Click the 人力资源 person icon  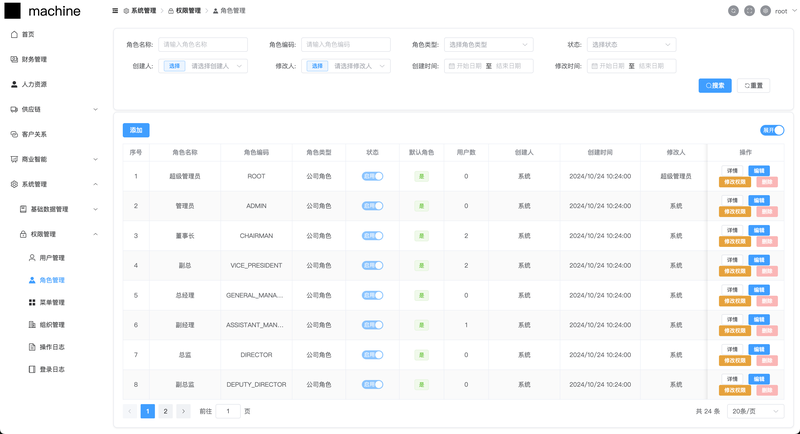pos(14,84)
